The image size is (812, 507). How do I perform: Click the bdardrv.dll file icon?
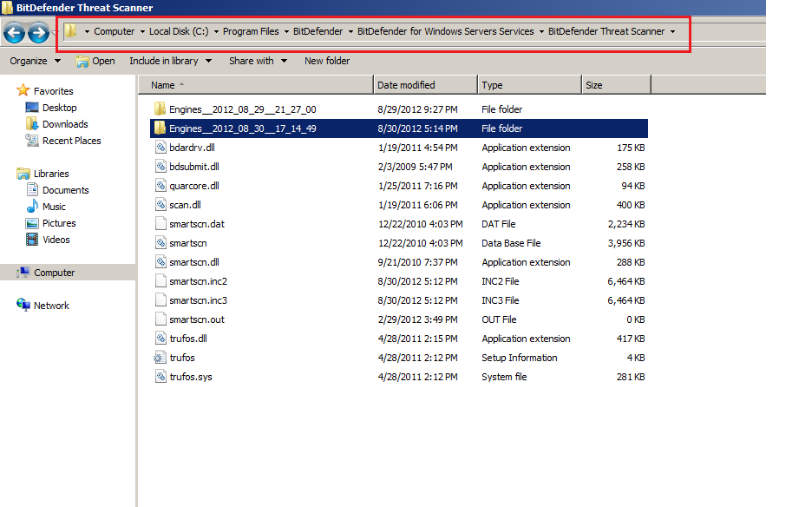(x=160, y=148)
